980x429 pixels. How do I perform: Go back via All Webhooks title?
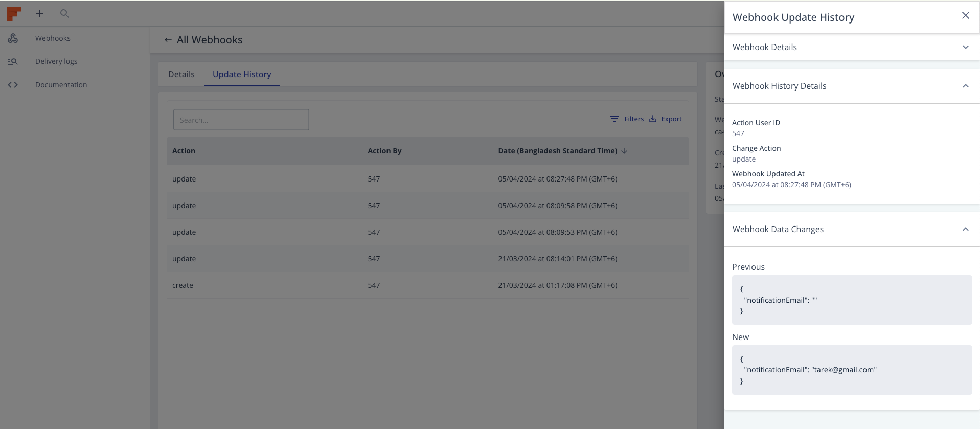pos(210,40)
